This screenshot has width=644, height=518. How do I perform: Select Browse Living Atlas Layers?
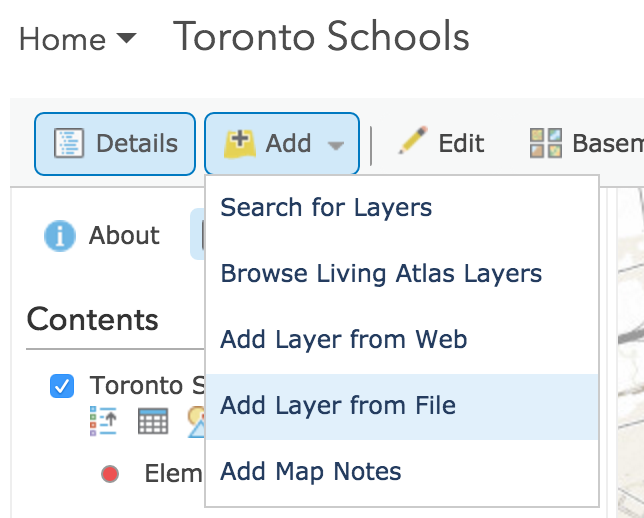402,274
